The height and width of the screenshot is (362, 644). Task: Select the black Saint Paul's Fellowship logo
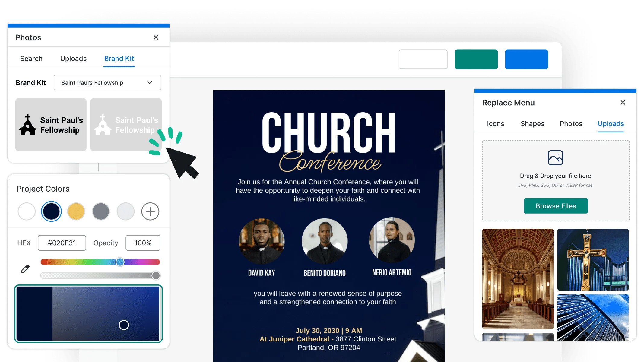(x=51, y=125)
